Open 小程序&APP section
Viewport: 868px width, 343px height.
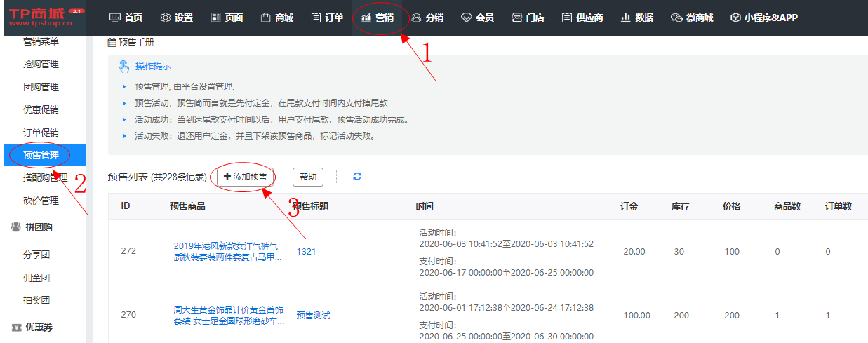(763, 18)
